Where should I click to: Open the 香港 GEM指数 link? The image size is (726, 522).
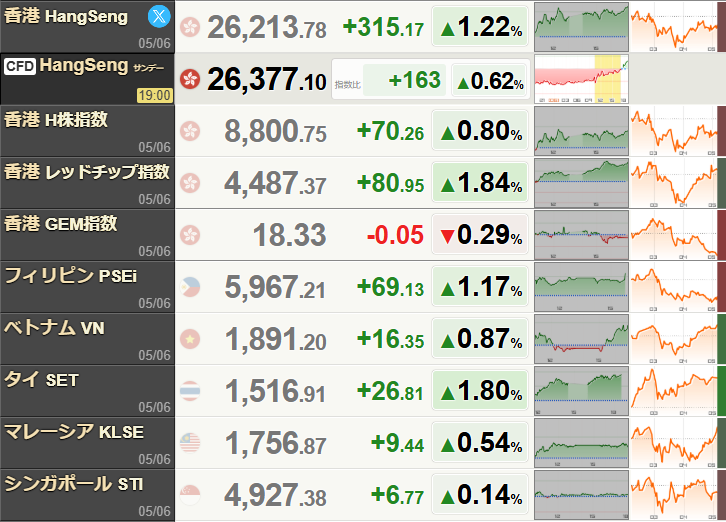tap(61, 224)
